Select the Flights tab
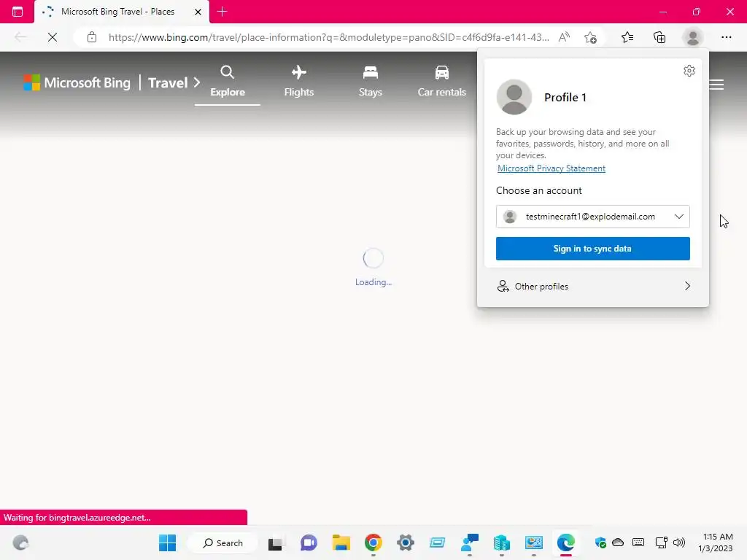The height and width of the screenshot is (560, 747). coord(298,82)
